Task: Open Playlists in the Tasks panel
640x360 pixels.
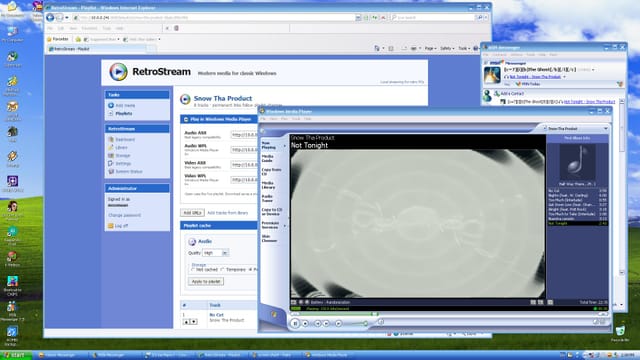Action: point(124,113)
